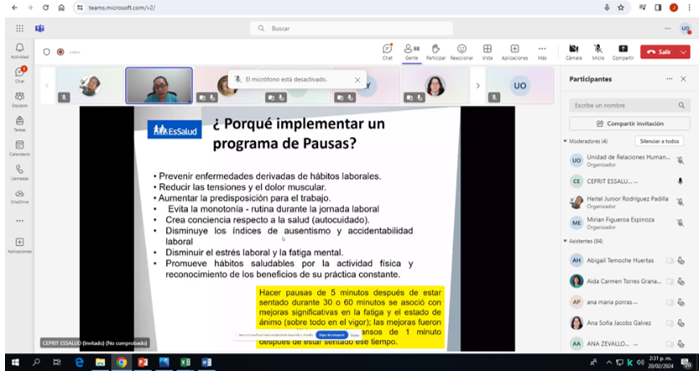Open OneDrive in the left sidebar

pos(20,196)
